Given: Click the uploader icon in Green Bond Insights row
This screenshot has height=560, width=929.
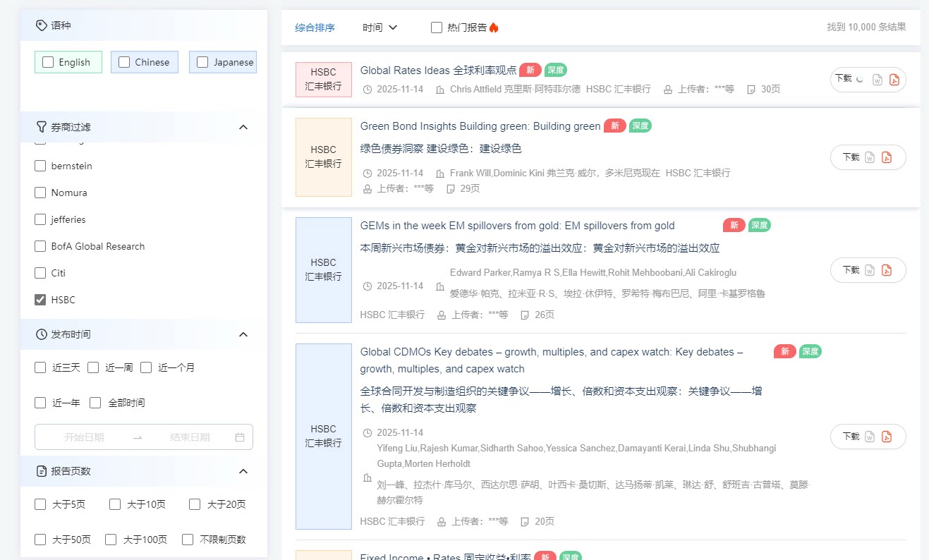Looking at the screenshot, I should (368, 189).
